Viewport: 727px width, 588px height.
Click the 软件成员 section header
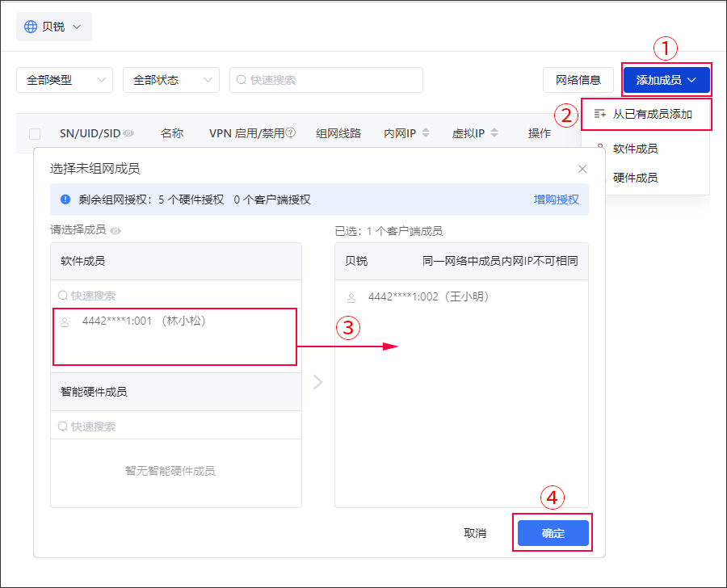176,261
